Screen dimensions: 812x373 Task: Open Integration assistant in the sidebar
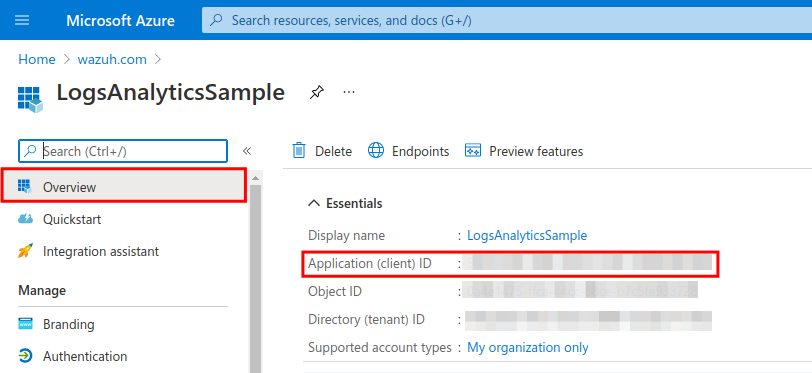coord(101,252)
